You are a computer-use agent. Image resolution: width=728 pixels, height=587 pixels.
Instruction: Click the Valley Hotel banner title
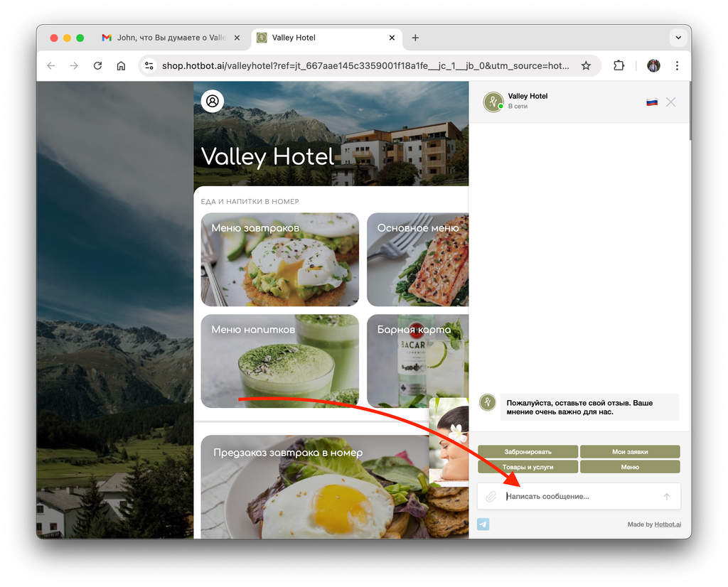click(267, 156)
